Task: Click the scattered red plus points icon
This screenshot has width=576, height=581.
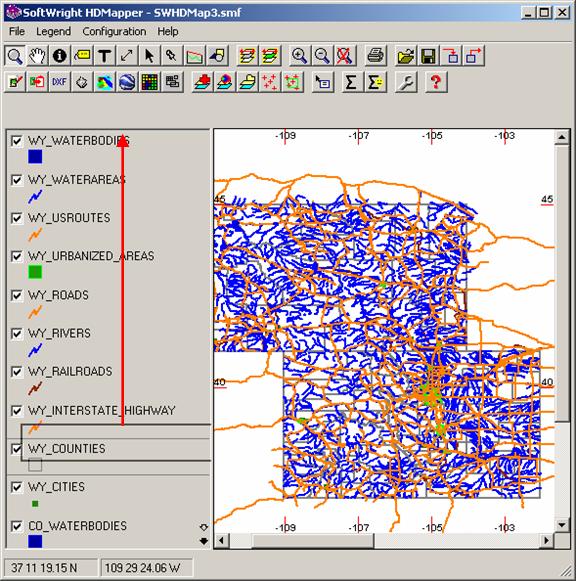Action: (x=270, y=82)
